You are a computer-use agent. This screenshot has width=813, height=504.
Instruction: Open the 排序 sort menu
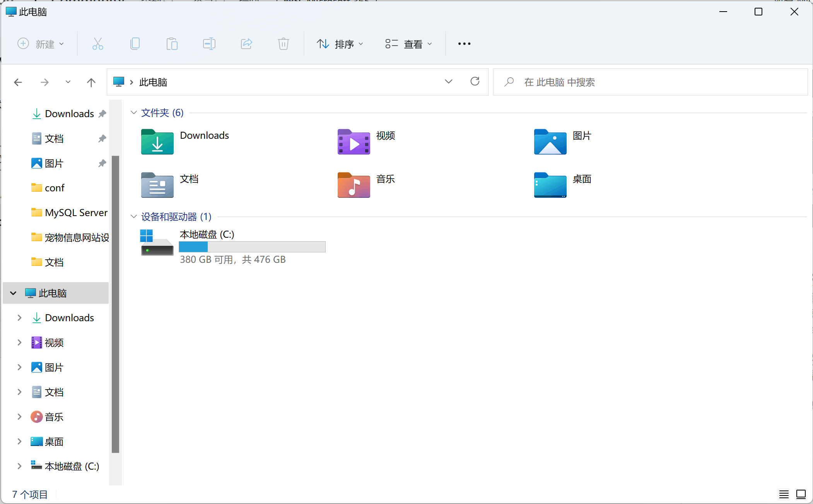pyautogui.click(x=340, y=44)
